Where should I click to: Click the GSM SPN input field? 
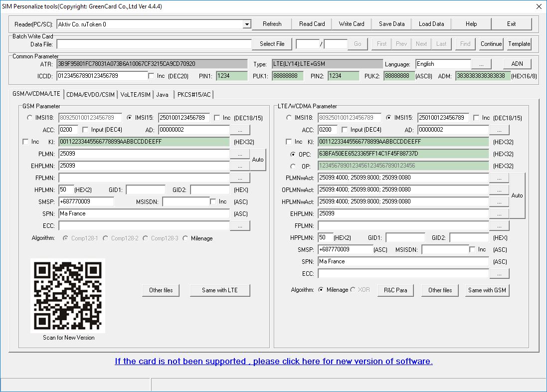144,214
